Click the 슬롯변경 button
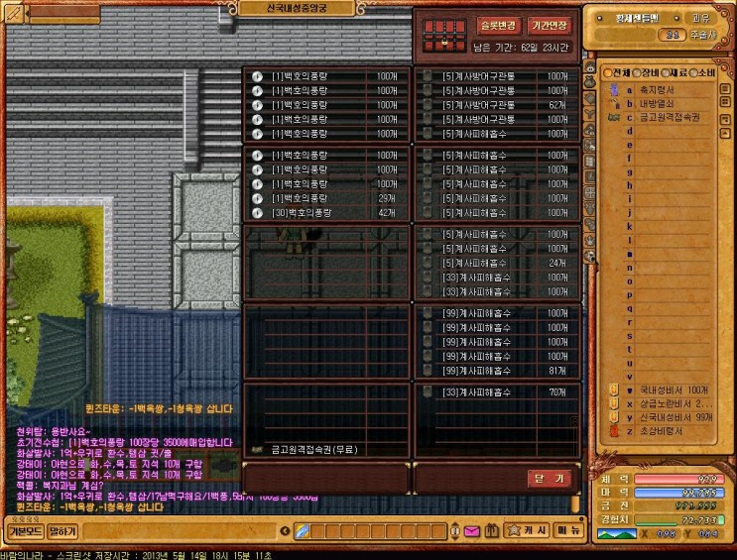Screen dimensions: 737x560 pyautogui.click(x=498, y=26)
